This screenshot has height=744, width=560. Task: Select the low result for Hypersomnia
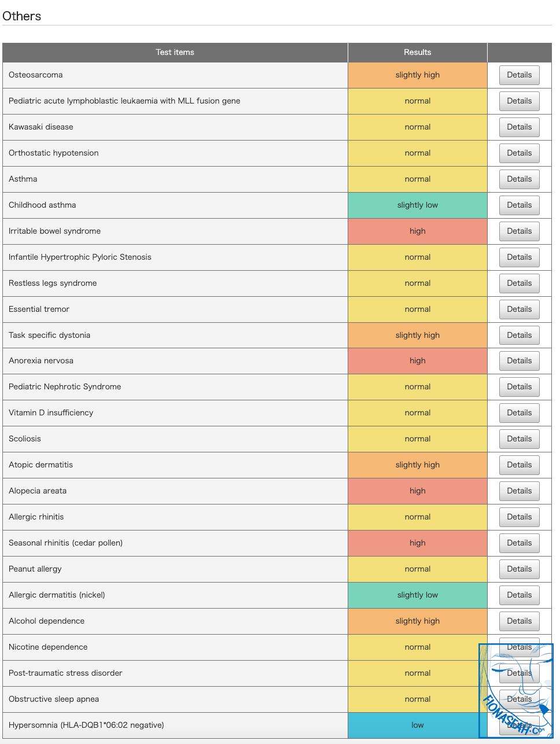point(417,725)
